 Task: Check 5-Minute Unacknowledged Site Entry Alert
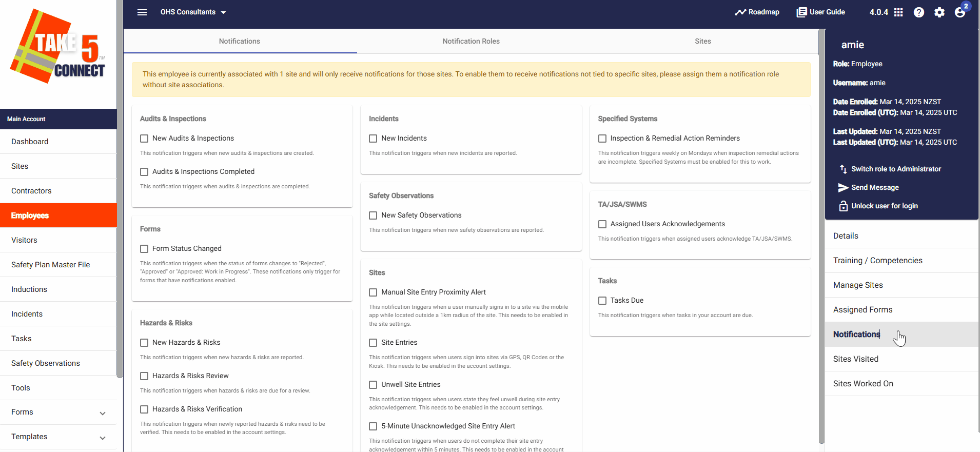pyautogui.click(x=373, y=426)
